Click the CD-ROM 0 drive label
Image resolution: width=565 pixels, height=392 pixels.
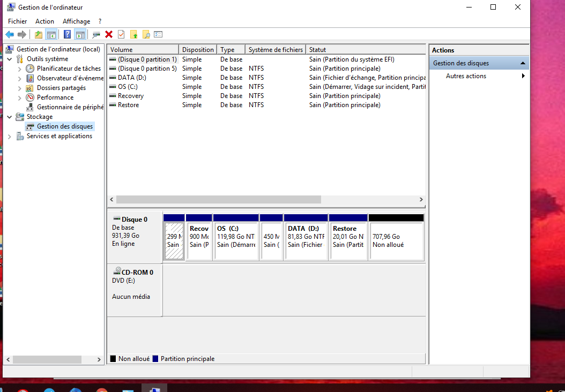pyautogui.click(x=137, y=273)
